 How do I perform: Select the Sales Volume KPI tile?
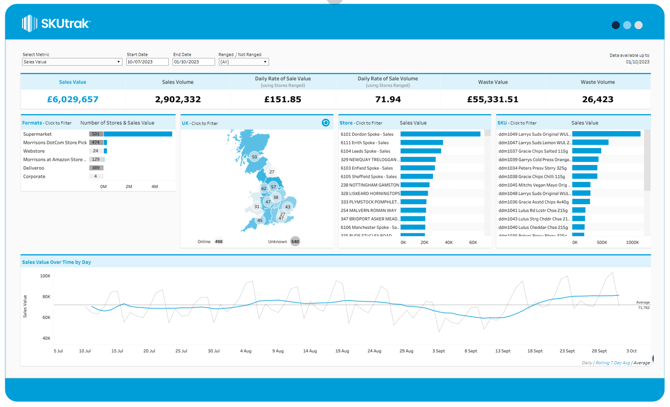point(178,82)
